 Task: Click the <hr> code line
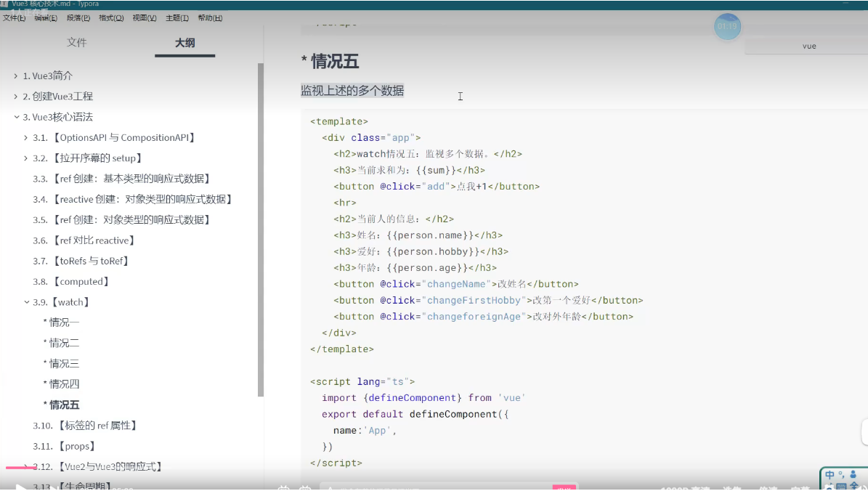tap(345, 203)
